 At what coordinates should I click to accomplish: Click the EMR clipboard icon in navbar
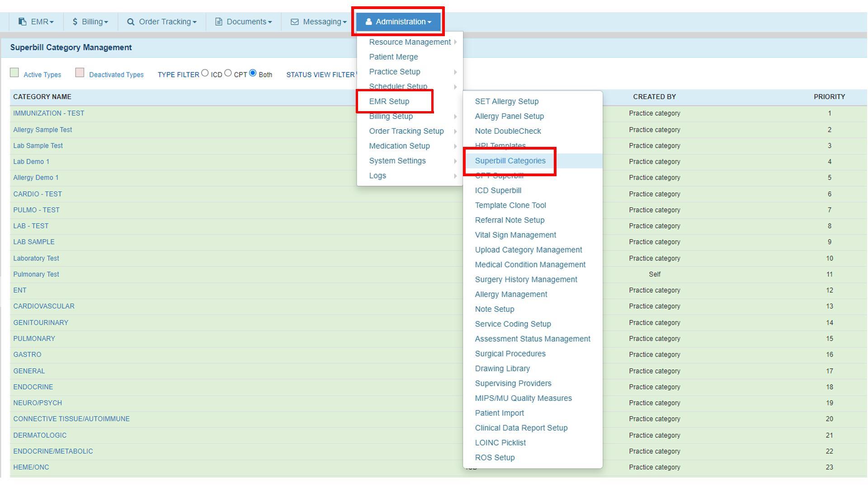coord(22,22)
